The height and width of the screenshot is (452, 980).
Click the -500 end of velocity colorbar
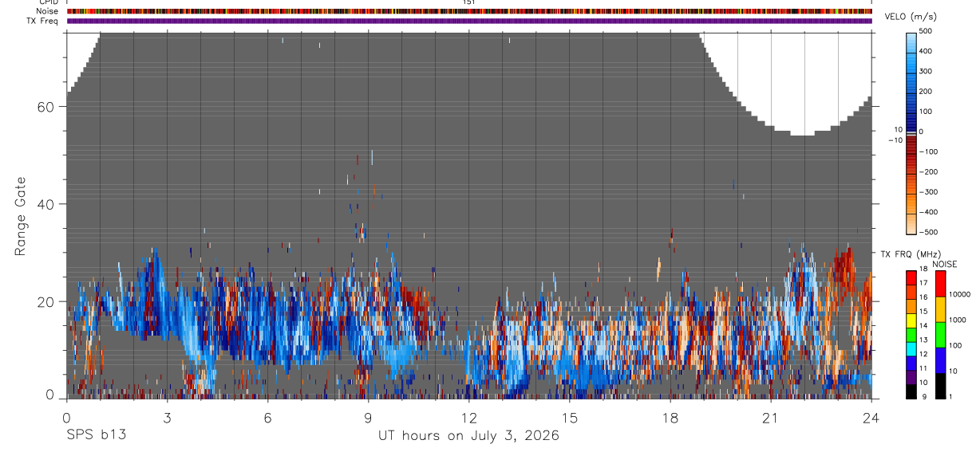point(912,229)
